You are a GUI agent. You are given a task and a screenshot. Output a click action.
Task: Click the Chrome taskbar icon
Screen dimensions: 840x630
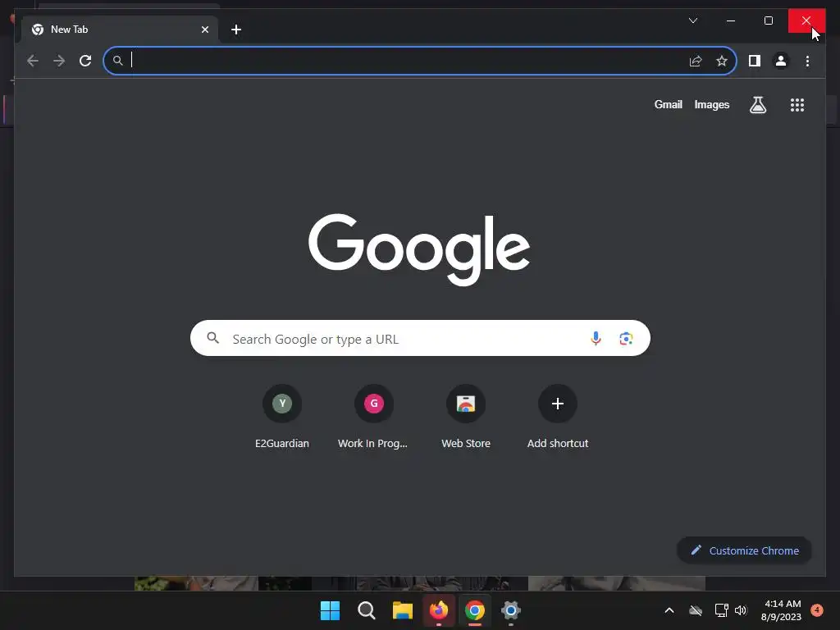(475, 610)
